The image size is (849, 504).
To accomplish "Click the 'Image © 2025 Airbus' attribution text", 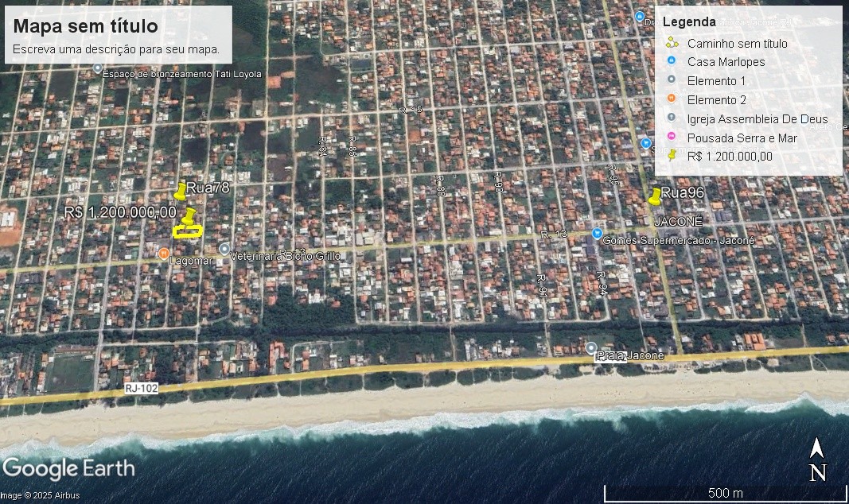I will pos(40,495).
